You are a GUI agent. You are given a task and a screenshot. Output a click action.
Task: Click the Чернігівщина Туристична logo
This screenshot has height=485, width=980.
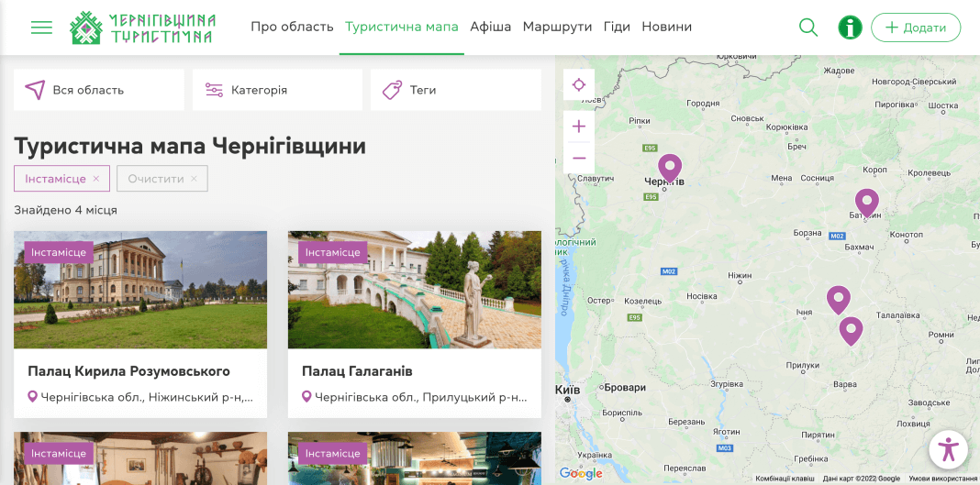pyautogui.click(x=143, y=28)
